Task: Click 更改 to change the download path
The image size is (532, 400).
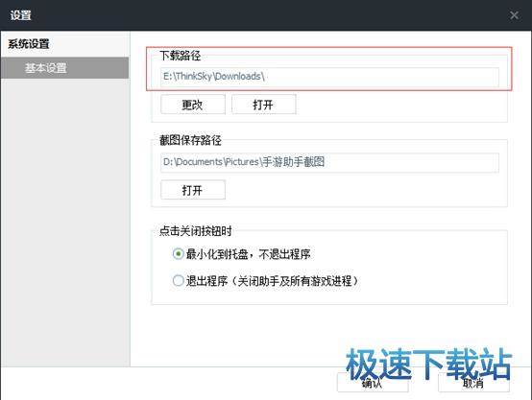Action: [x=193, y=105]
